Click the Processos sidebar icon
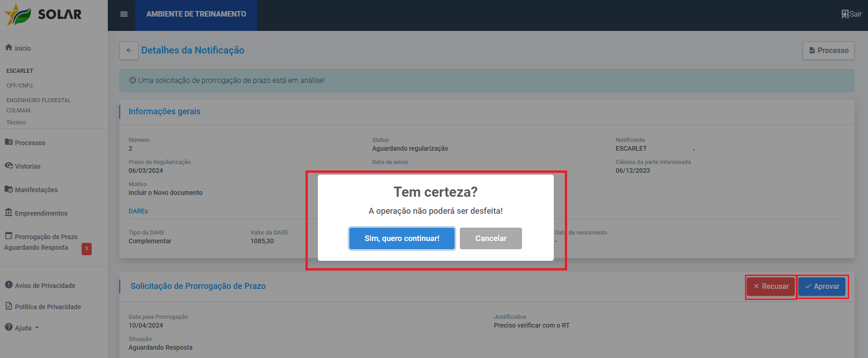The height and width of the screenshot is (358, 868). [x=9, y=142]
